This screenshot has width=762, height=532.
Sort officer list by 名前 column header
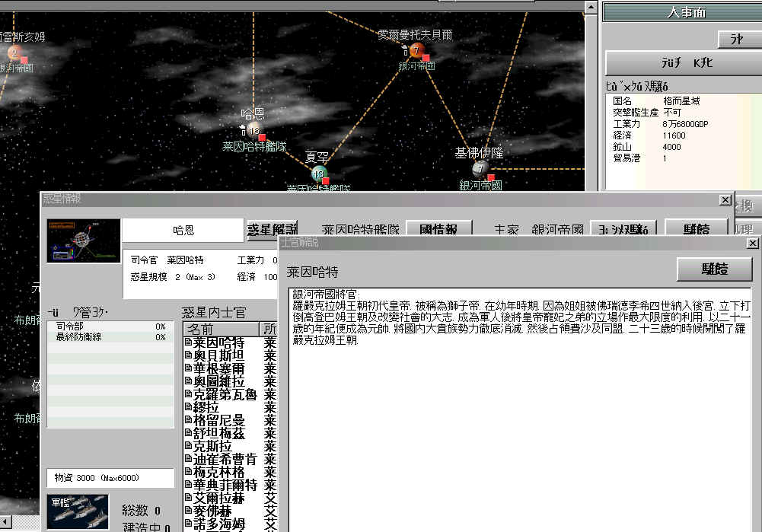tap(222, 329)
